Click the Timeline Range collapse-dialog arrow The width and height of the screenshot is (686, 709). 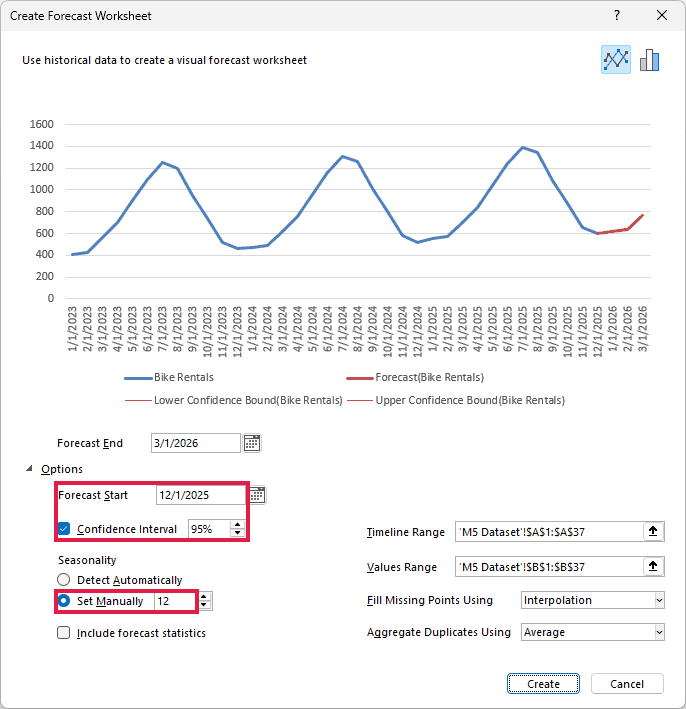point(653,531)
